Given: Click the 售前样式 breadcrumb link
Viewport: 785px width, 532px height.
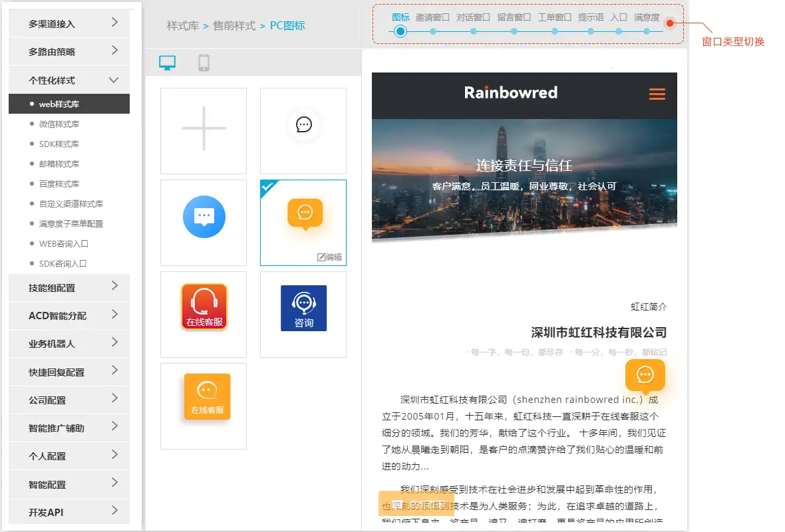Looking at the screenshot, I should click(234, 26).
